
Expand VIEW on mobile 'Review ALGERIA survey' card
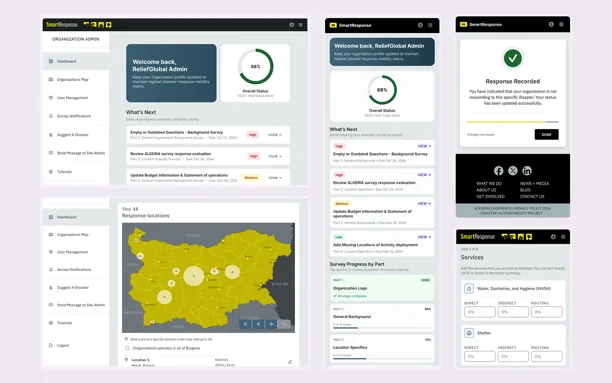pyautogui.click(x=424, y=175)
